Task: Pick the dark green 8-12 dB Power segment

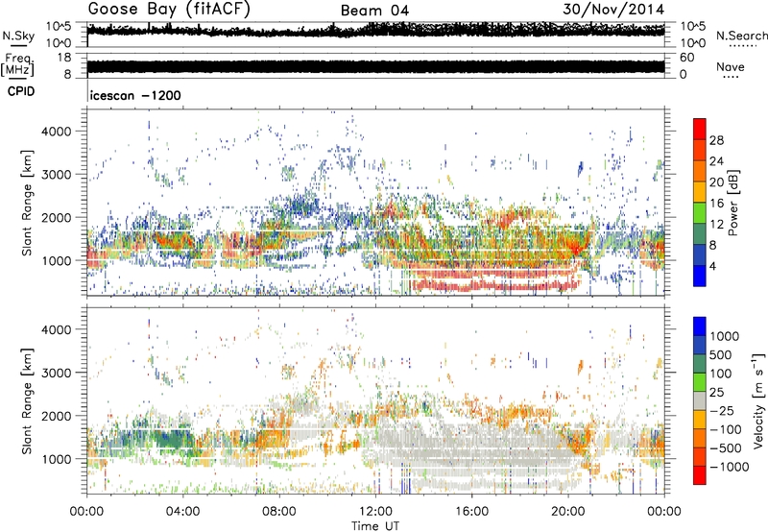Action: coord(700,233)
